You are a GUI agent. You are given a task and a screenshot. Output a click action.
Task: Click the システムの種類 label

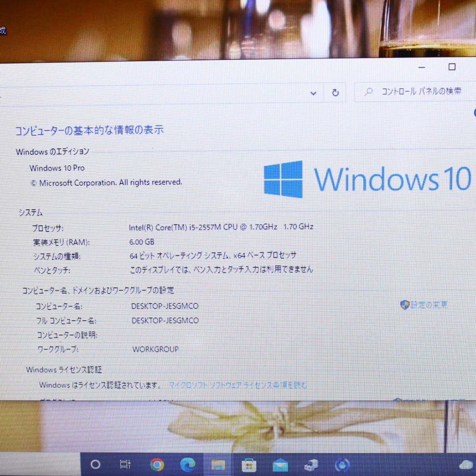(57, 256)
